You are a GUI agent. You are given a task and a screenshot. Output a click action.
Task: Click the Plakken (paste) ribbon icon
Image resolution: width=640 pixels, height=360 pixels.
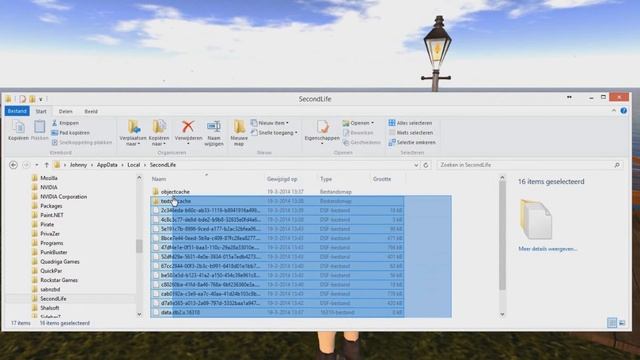click(40, 127)
